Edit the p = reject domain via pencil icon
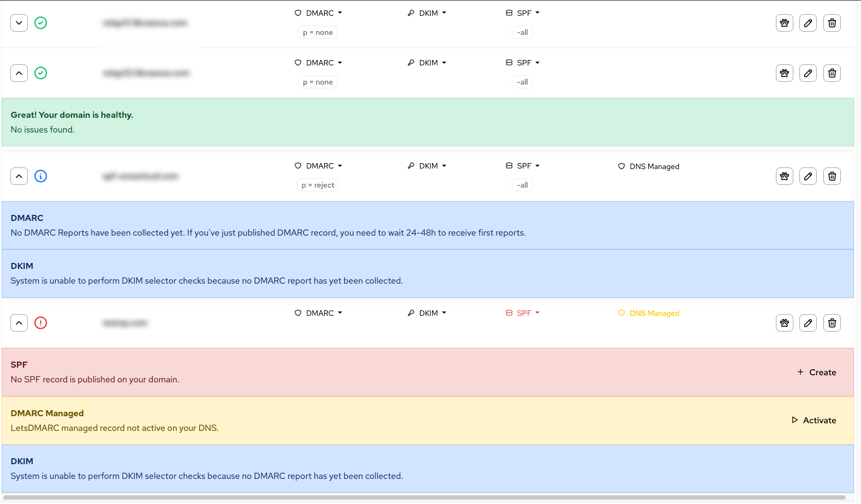Image resolution: width=861 pixels, height=504 pixels. click(808, 176)
